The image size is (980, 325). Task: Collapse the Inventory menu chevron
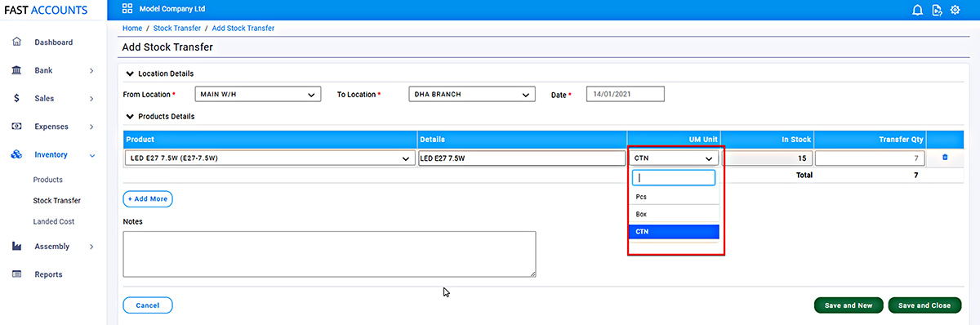(91, 155)
